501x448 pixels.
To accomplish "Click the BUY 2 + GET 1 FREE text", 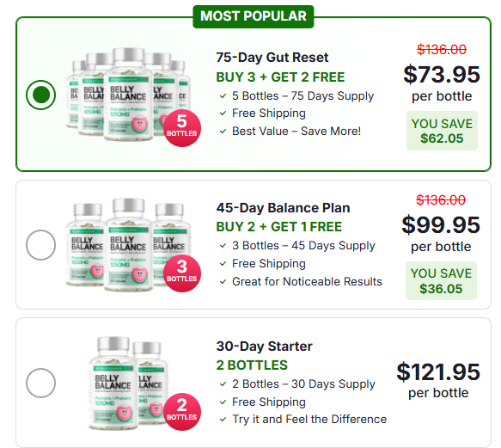I will click(x=279, y=227).
